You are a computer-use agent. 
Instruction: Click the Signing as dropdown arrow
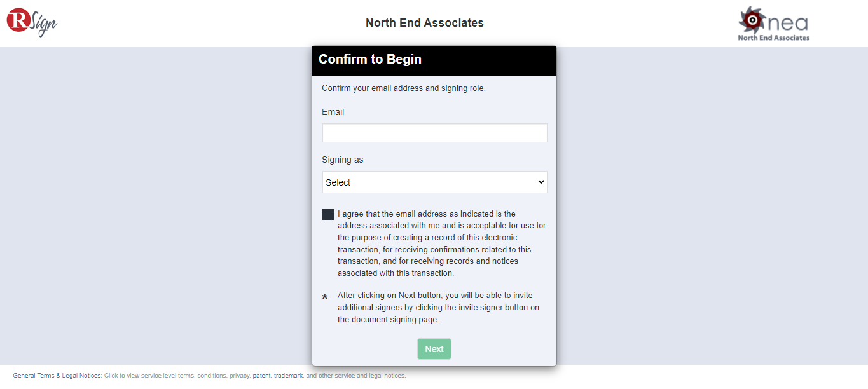coord(541,182)
